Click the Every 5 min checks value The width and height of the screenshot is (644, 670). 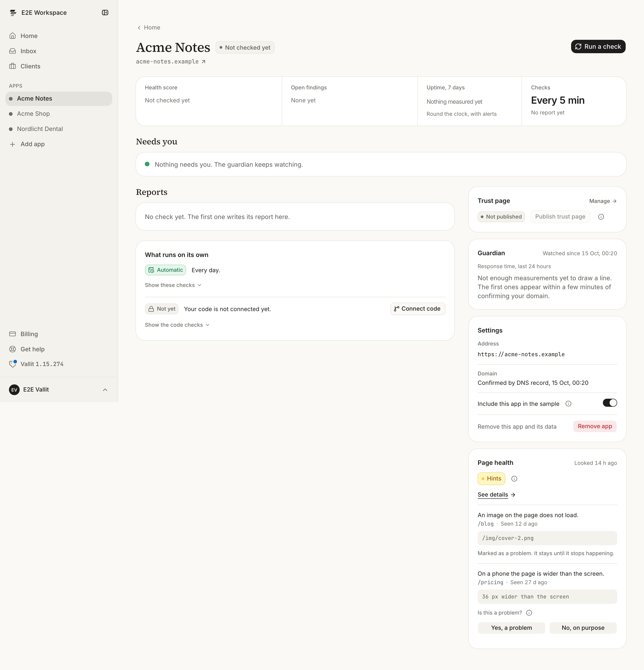pos(557,100)
